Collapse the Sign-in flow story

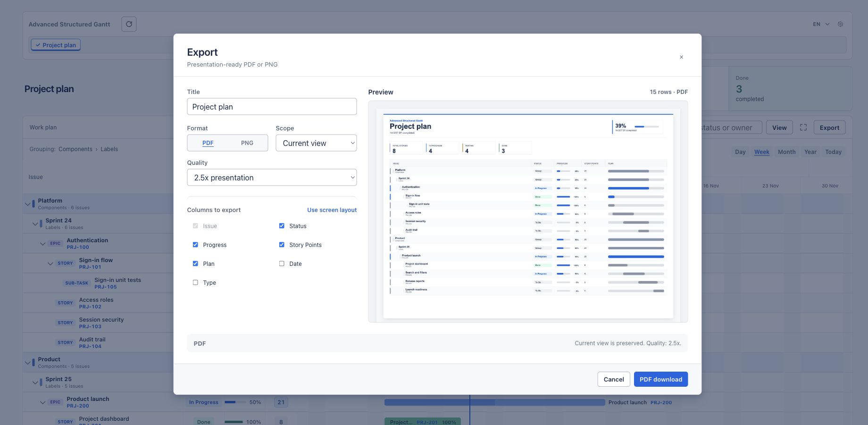[50, 263]
